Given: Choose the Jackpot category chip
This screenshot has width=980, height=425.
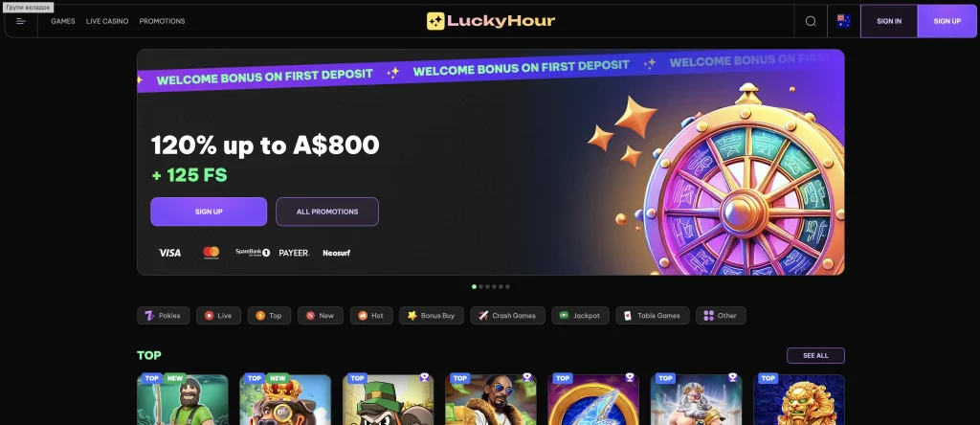Looking at the screenshot, I should tap(580, 316).
